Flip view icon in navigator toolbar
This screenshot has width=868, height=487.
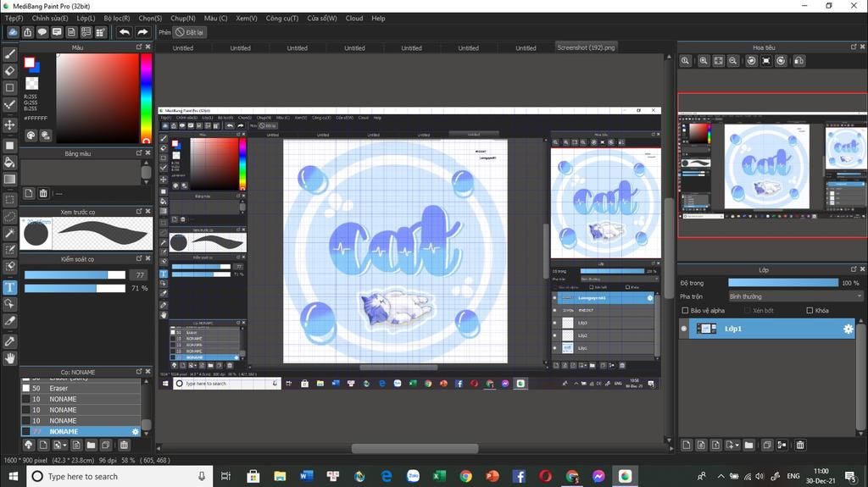point(798,61)
